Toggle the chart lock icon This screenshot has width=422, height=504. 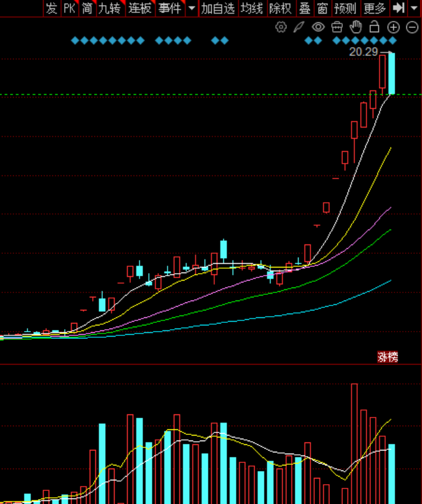374,27
